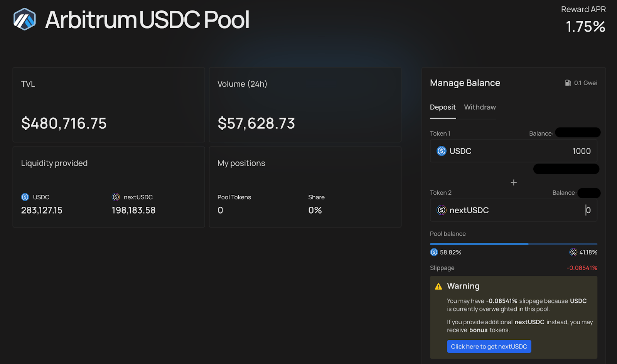The height and width of the screenshot is (364, 617).
Task: Click USDC icon under Liquidity provided
Action: coord(25,197)
